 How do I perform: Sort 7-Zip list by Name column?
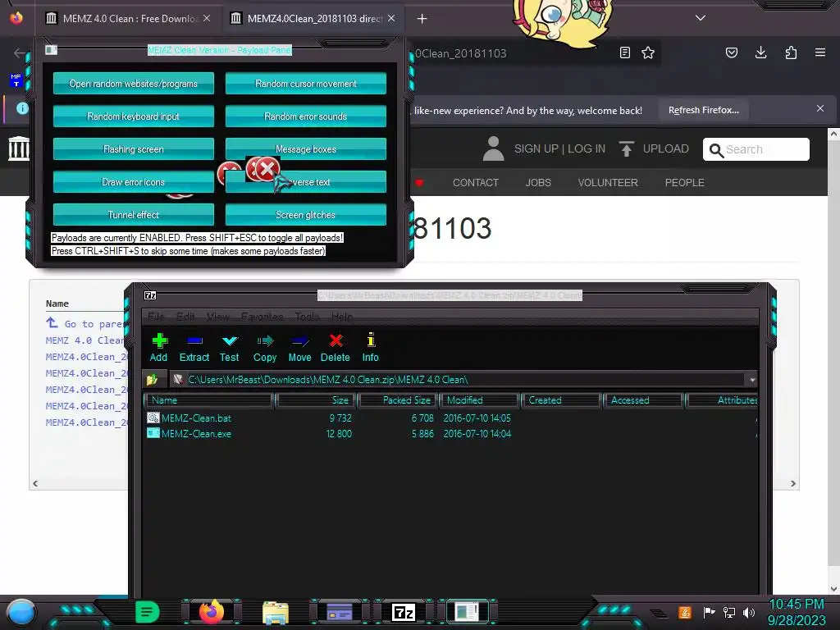click(x=209, y=400)
